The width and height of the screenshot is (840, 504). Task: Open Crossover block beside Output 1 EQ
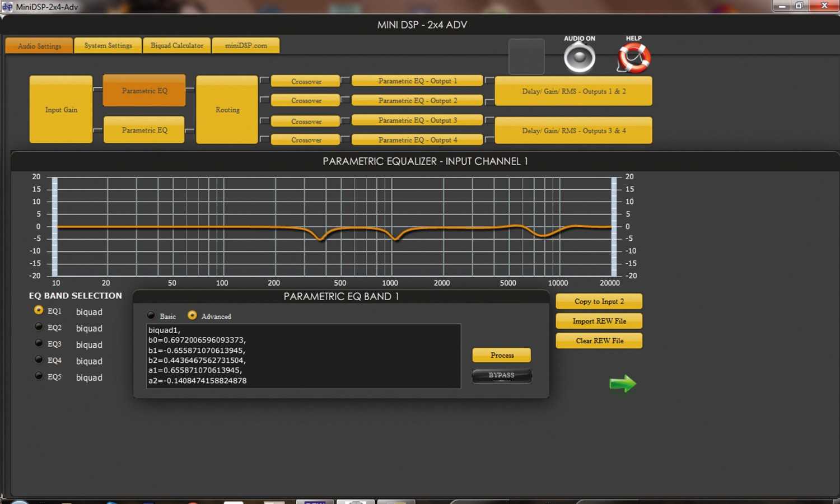(x=306, y=81)
